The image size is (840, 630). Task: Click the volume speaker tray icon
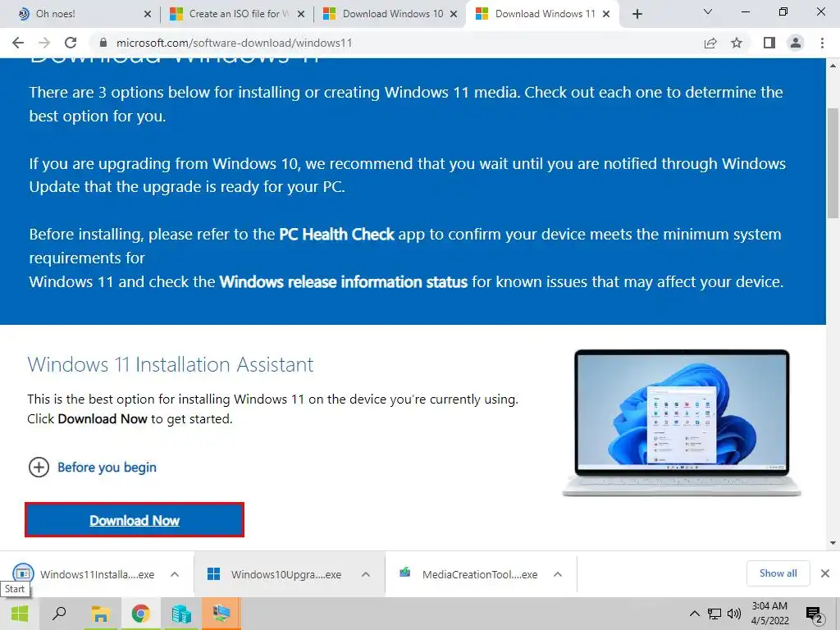pos(734,614)
